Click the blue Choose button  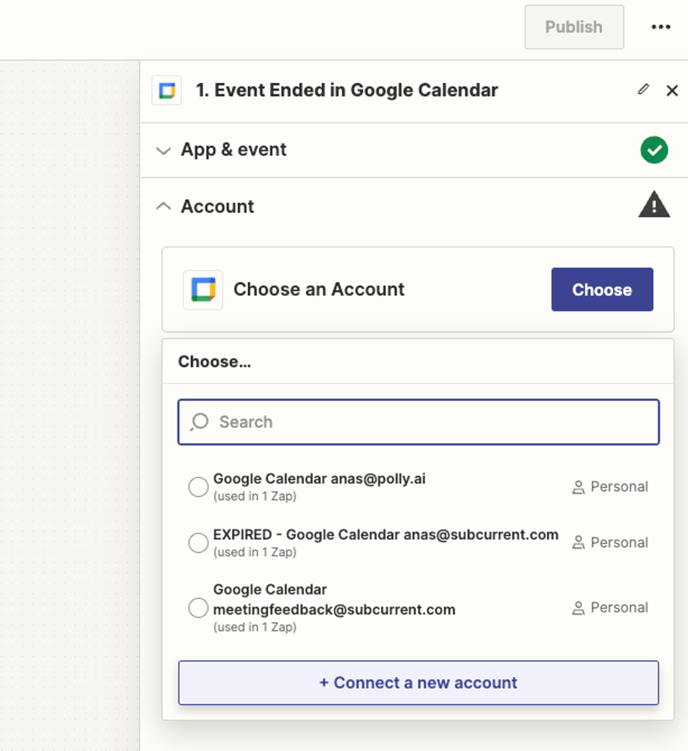click(x=602, y=289)
